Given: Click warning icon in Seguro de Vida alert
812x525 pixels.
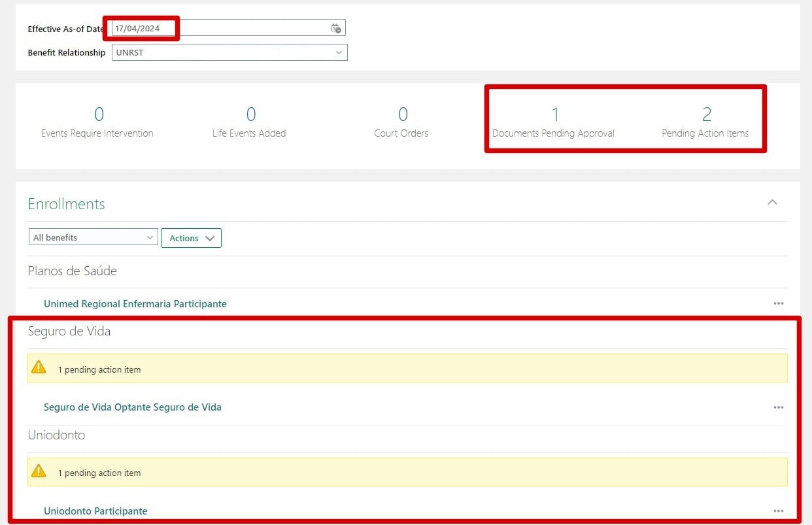Looking at the screenshot, I should 39,367.
